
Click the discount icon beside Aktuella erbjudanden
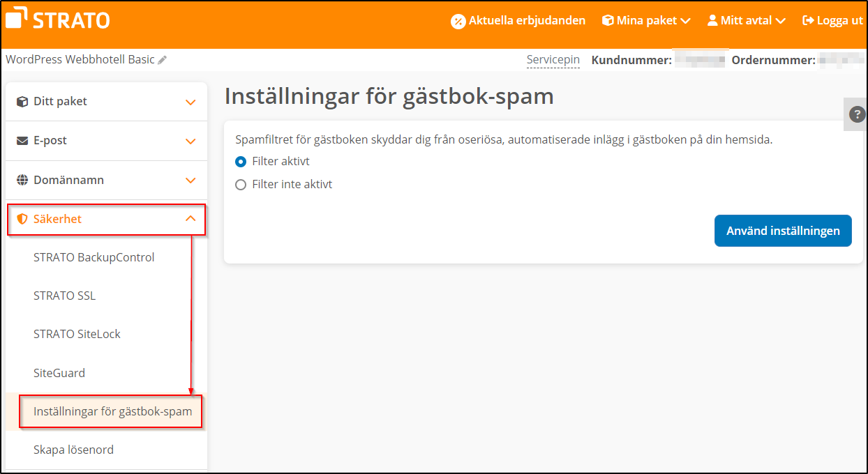(458, 20)
